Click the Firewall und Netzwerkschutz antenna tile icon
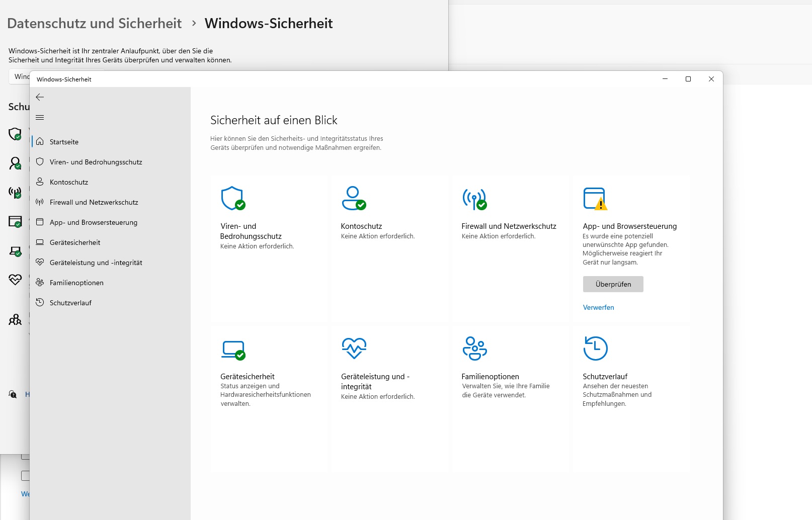This screenshot has width=812, height=520. click(474, 199)
